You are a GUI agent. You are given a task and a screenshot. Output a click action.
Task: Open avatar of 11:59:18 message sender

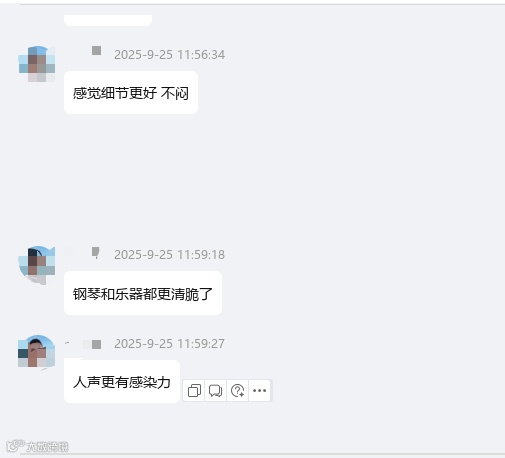coord(37,265)
